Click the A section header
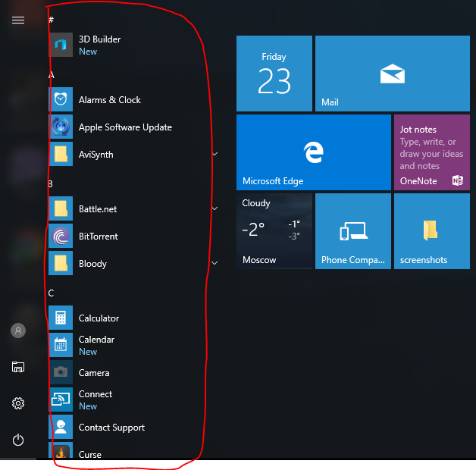The height and width of the screenshot is (470, 476). click(x=52, y=75)
